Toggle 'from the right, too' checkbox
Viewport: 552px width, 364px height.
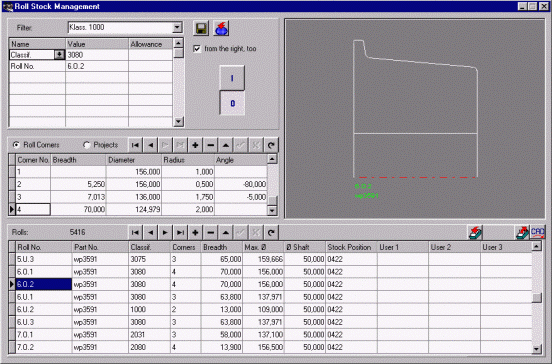(x=197, y=49)
